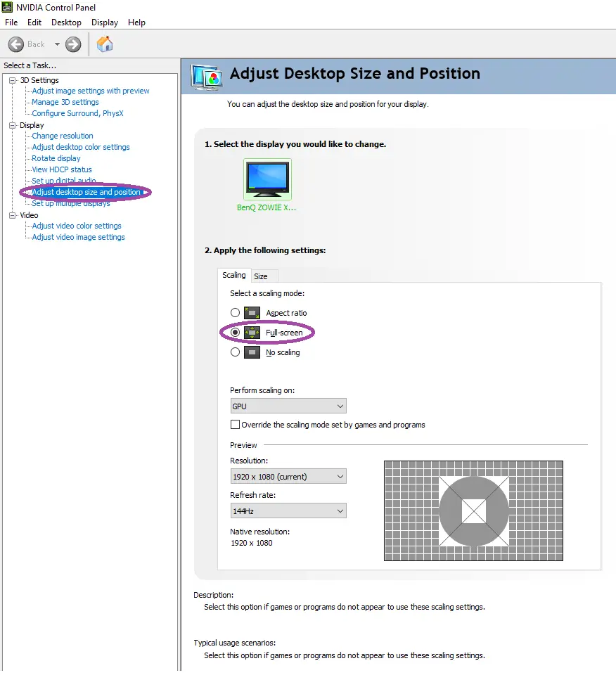Click the NVIDIA Control Panel title icon
This screenshot has width=616, height=687.
(7, 7)
